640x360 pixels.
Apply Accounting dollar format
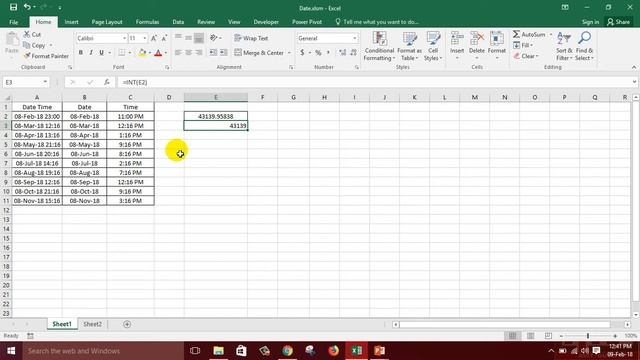pos(302,53)
